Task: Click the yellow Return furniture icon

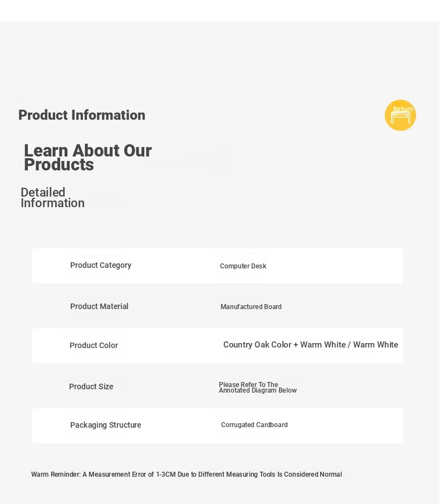Action: (400, 115)
